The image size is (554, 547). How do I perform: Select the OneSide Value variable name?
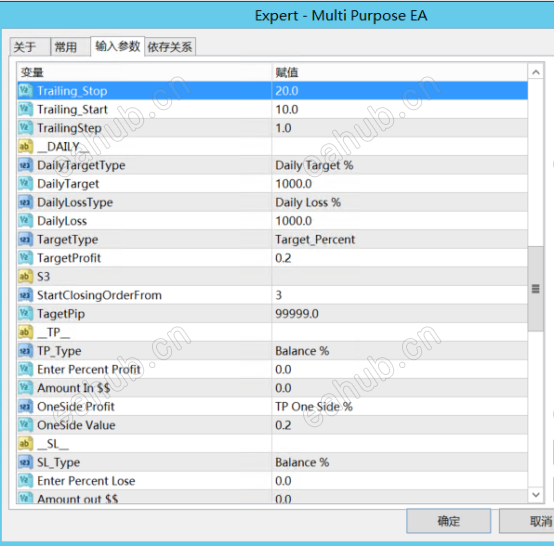[x=76, y=425]
